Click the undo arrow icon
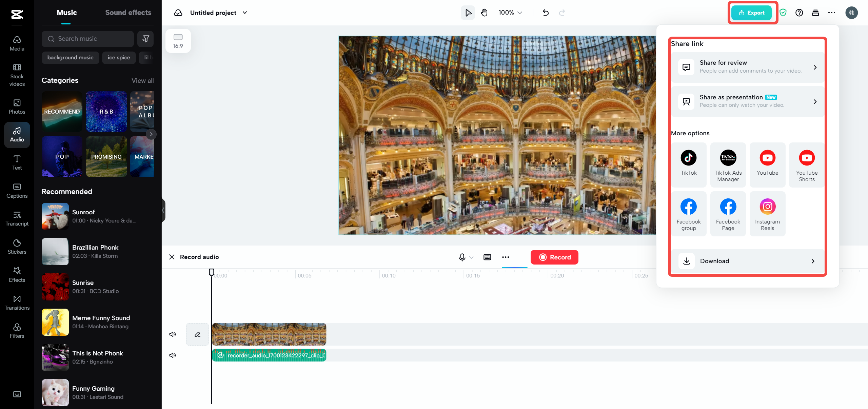868x409 pixels. (x=546, y=13)
